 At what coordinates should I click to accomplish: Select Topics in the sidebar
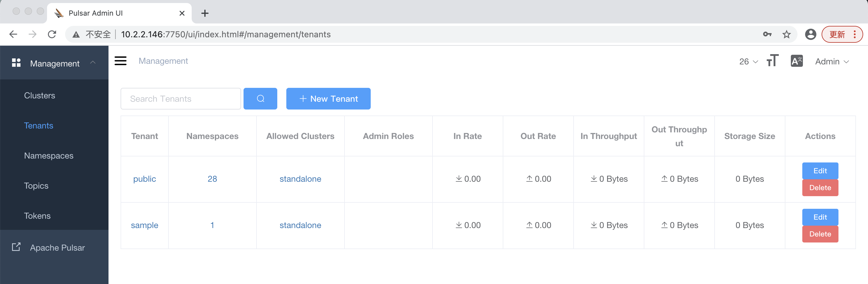(x=36, y=186)
